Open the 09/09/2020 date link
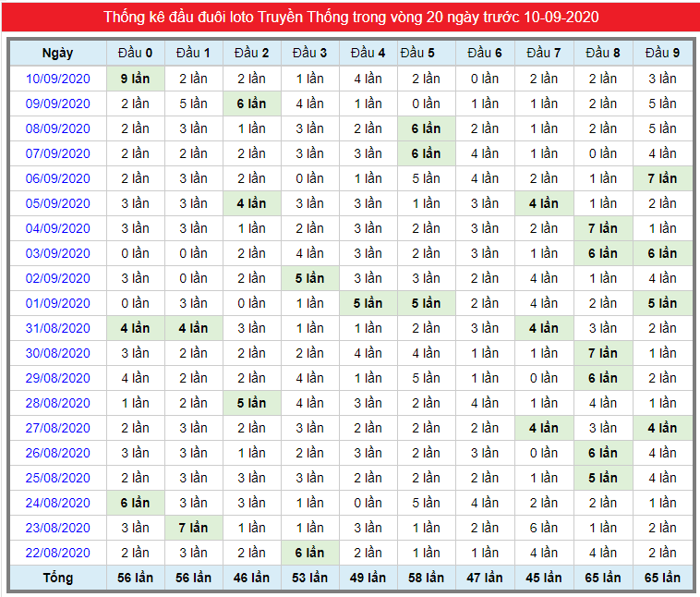The image size is (700, 597). [58, 104]
